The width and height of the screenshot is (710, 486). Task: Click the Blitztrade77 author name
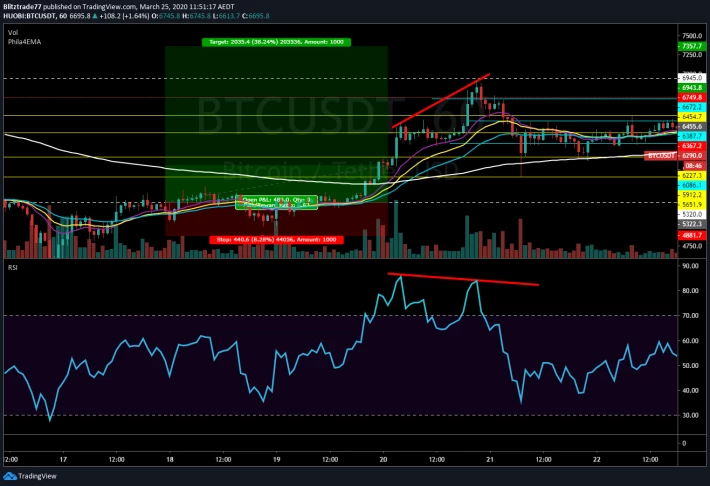click(22, 7)
